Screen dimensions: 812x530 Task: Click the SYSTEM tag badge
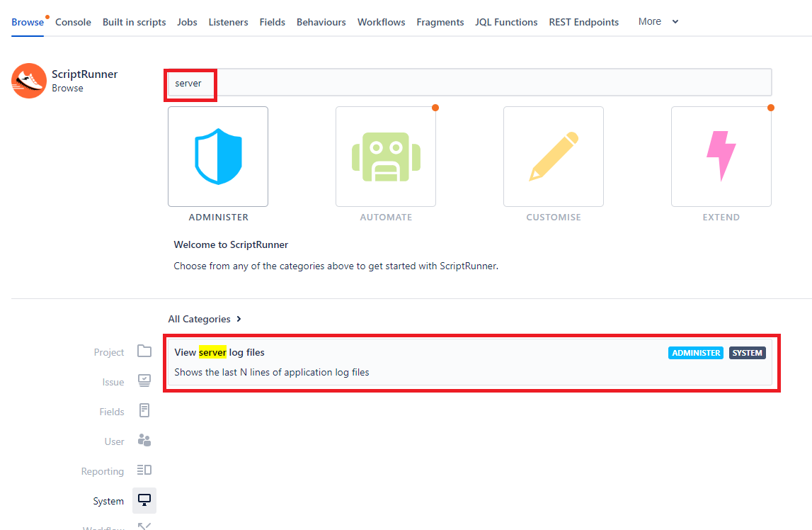pyautogui.click(x=748, y=353)
